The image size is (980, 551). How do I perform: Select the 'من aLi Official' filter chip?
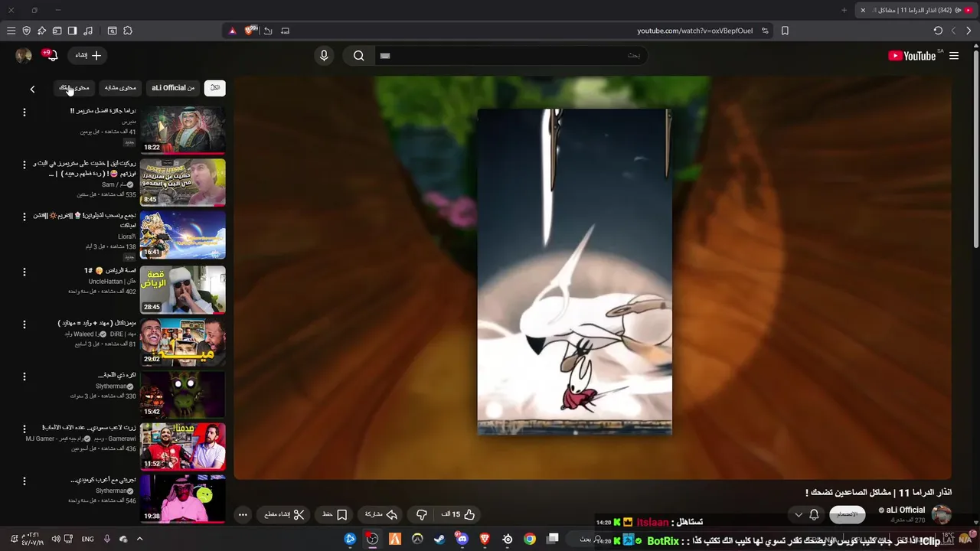point(173,88)
